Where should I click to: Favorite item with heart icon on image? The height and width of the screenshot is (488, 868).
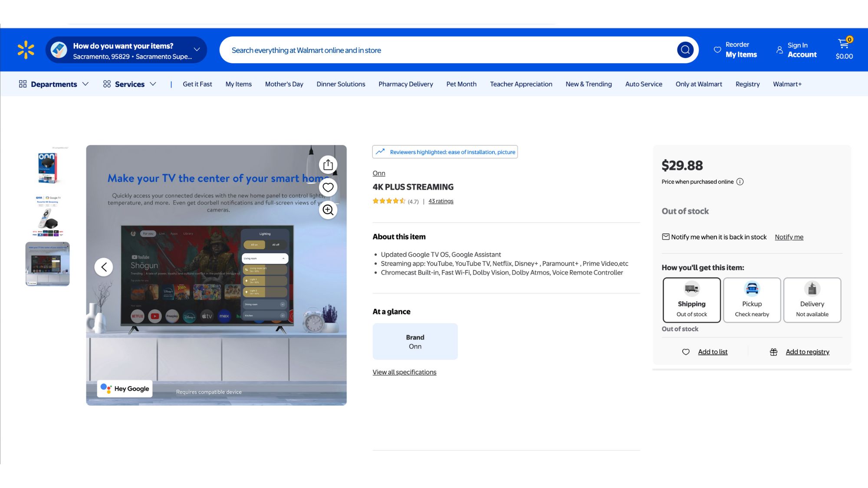[328, 187]
